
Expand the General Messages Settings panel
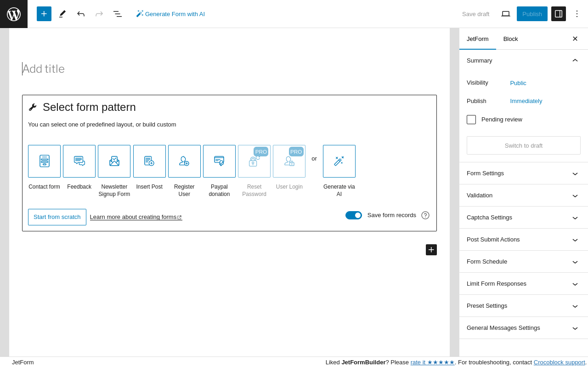(x=524, y=328)
